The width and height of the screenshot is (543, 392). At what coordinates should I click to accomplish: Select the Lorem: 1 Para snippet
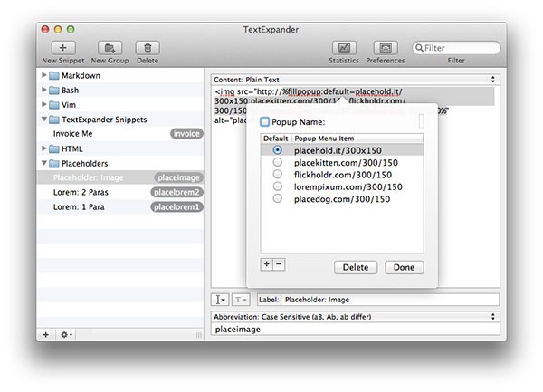pos(120,206)
